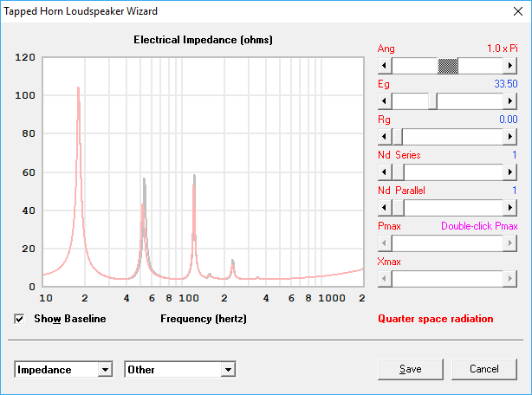The height and width of the screenshot is (395, 532).
Task: Click the Ang slider thumb
Action: (448, 66)
